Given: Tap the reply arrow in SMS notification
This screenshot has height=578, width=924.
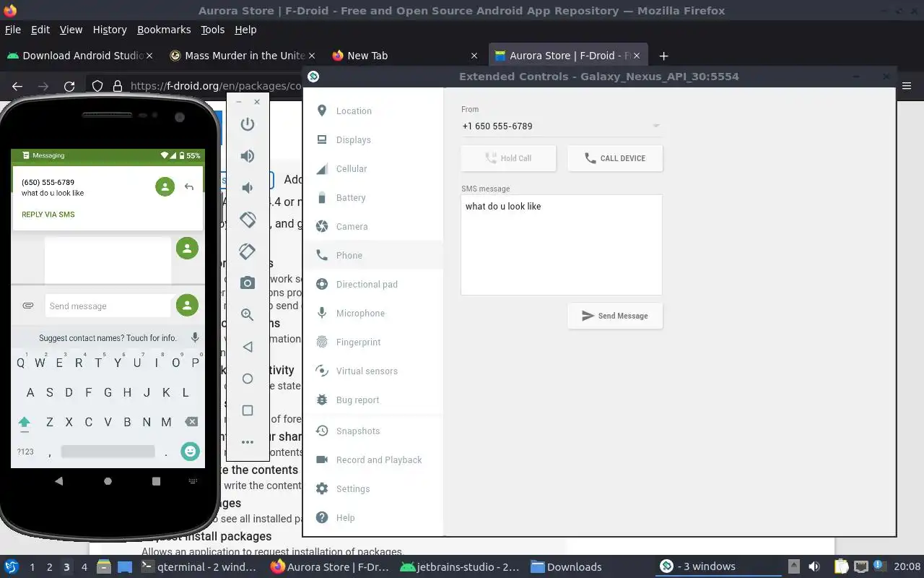Looking at the screenshot, I should click(189, 187).
